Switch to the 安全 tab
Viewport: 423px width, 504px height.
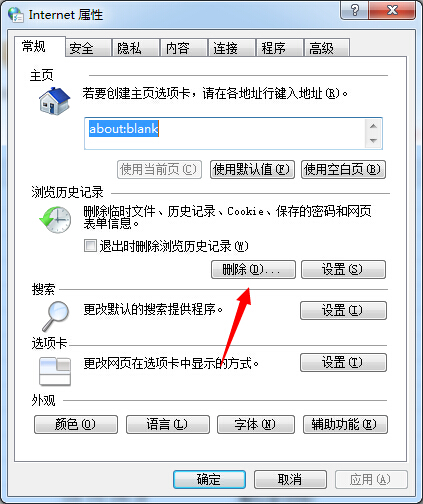pos(88,48)
